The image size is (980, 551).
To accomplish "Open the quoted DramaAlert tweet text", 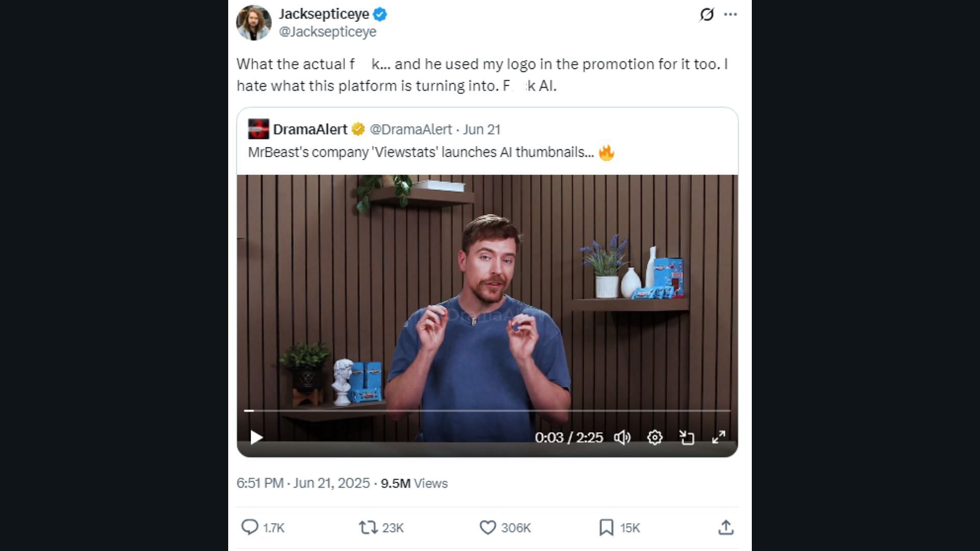I will tap(421, 152).
